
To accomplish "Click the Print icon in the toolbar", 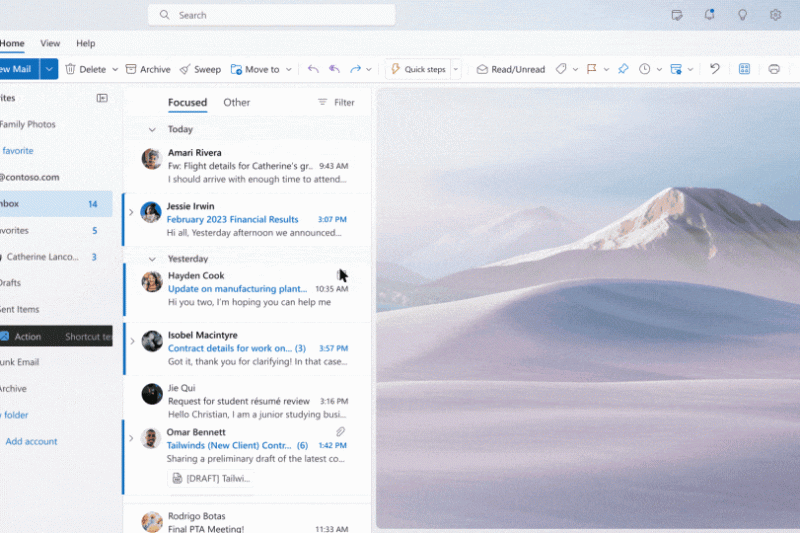I will coord(773,69).
